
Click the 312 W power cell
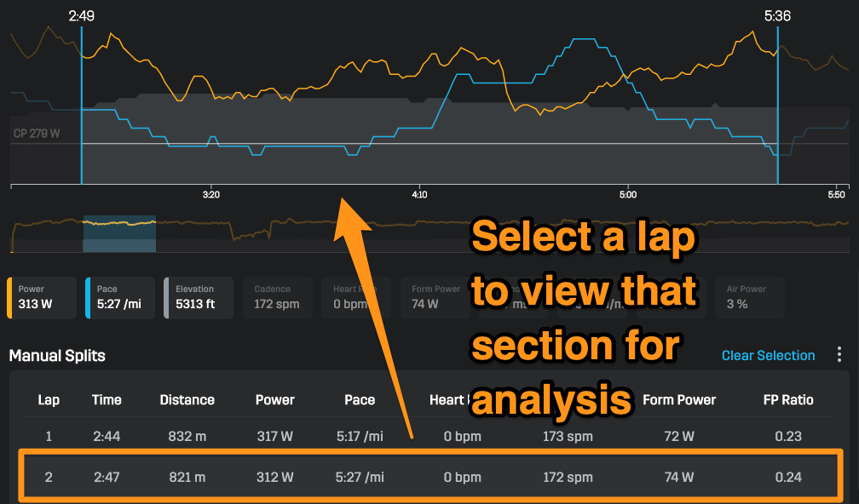[275, 478]
